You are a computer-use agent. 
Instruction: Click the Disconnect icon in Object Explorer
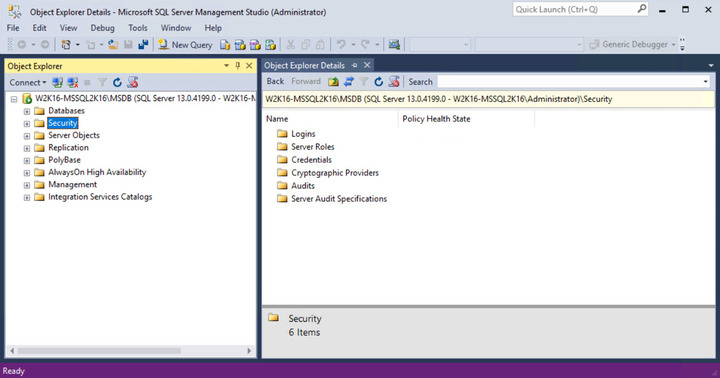click(x=73, y=82)
